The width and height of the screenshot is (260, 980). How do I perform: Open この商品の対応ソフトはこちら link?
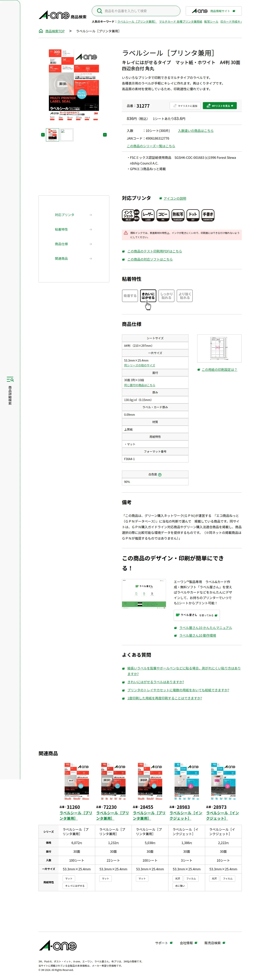150,259
